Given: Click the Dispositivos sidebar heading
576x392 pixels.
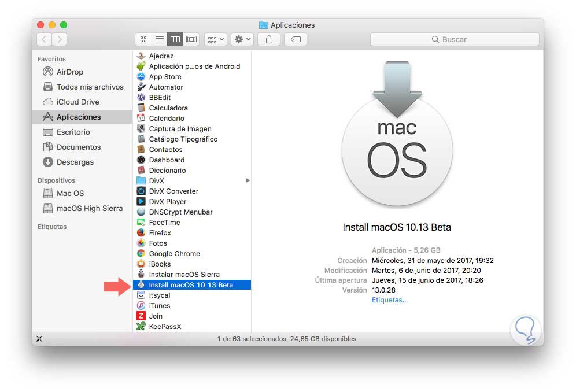Looking at the screenshot, I should pyautogui.click(x=56, y=180).
